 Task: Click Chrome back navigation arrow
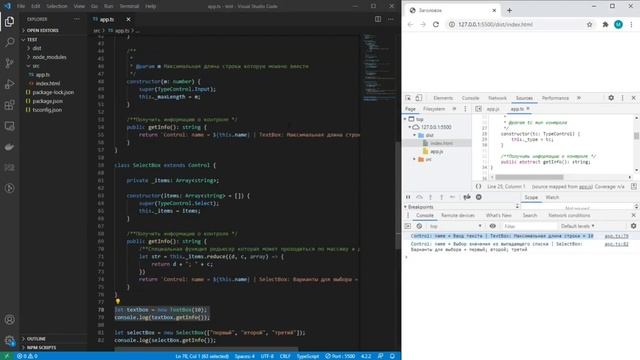410,24
